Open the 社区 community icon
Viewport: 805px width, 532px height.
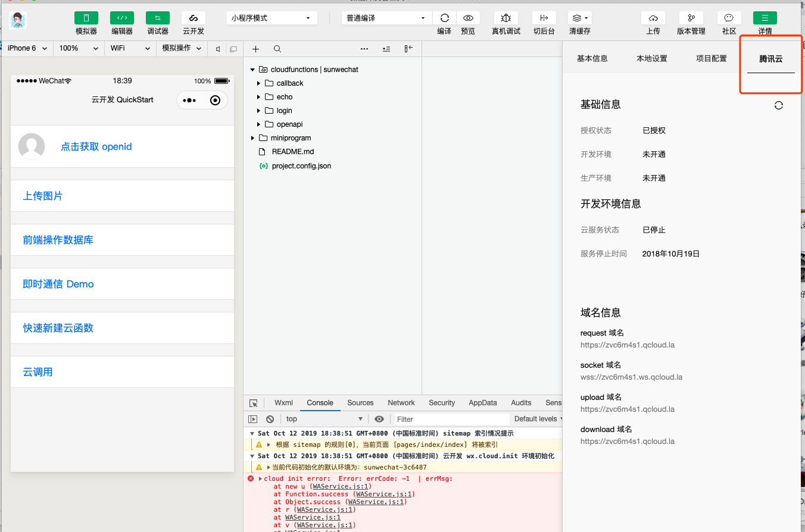point(729,18)
